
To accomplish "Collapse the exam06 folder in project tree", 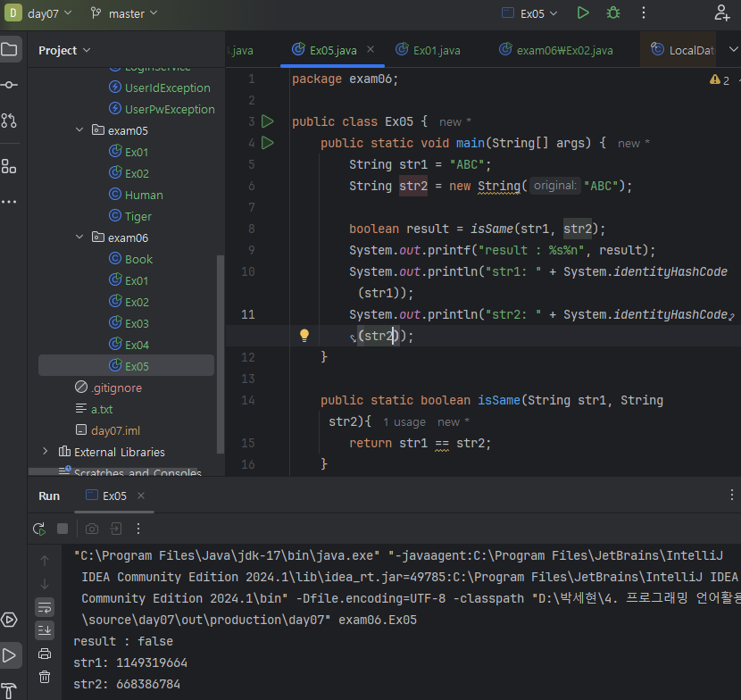I will (79, 237).
